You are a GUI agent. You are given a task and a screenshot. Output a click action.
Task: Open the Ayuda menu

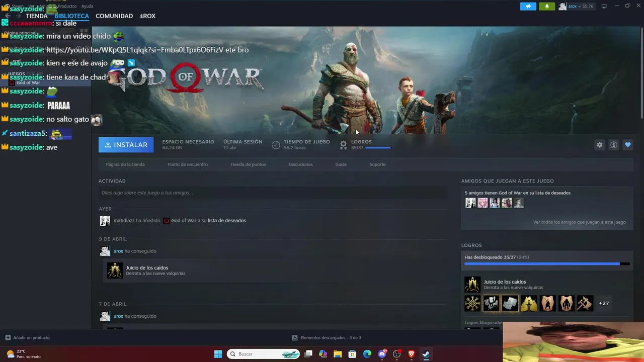[x=87, y=6]
